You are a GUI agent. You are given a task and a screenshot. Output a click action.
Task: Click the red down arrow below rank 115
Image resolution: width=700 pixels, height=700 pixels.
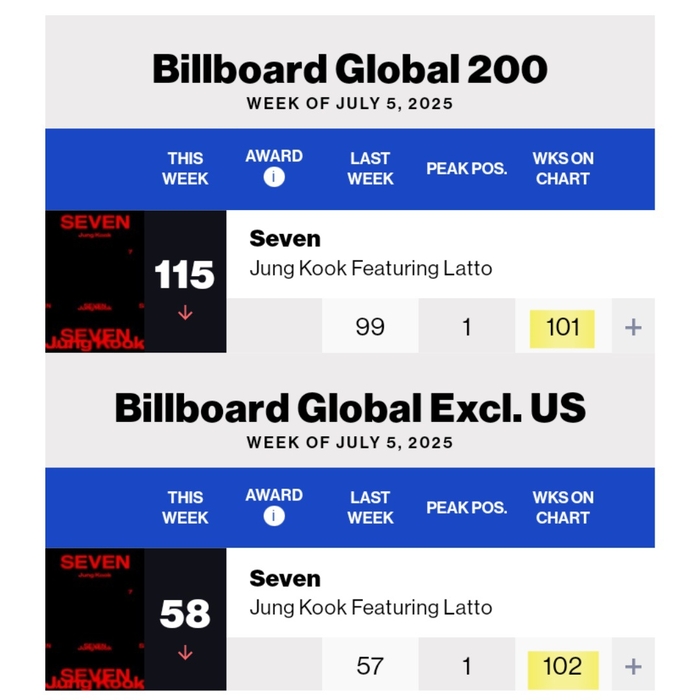(185, 313)
